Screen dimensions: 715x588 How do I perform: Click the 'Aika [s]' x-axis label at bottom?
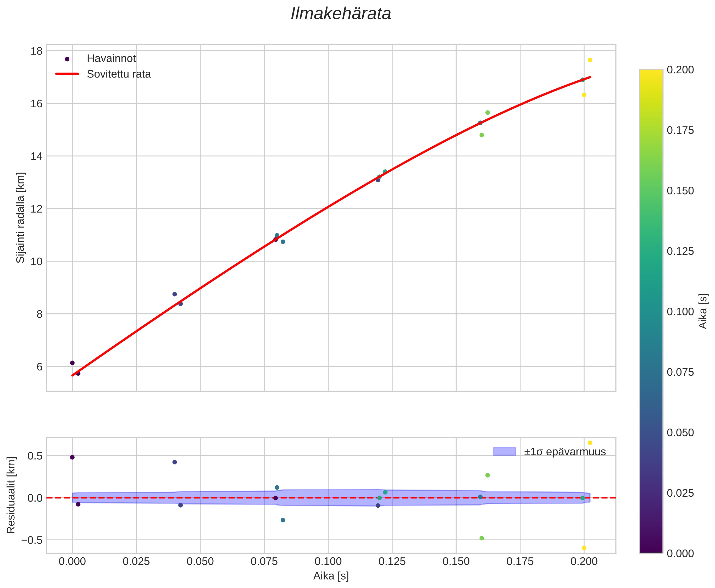coord(331,576)
